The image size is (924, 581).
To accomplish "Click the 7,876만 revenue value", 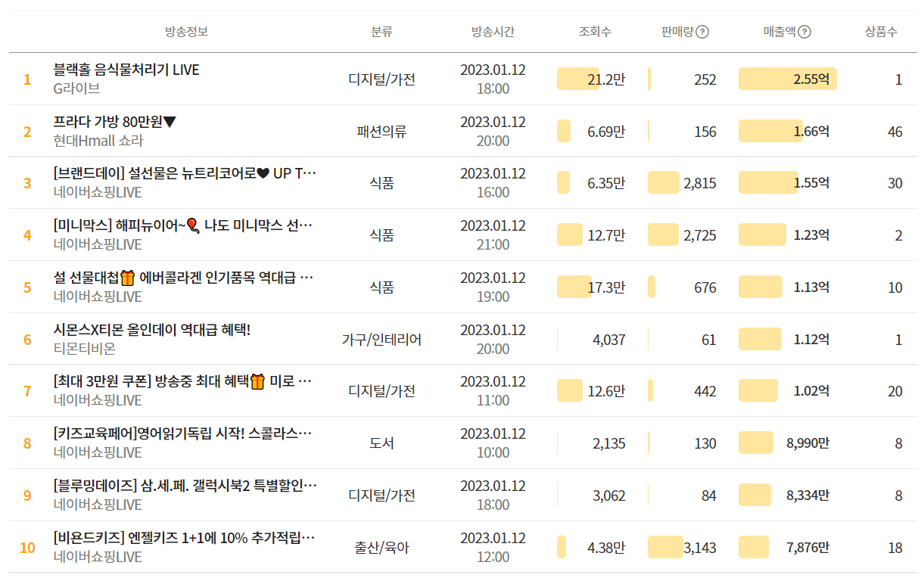I will click(808, 548).
